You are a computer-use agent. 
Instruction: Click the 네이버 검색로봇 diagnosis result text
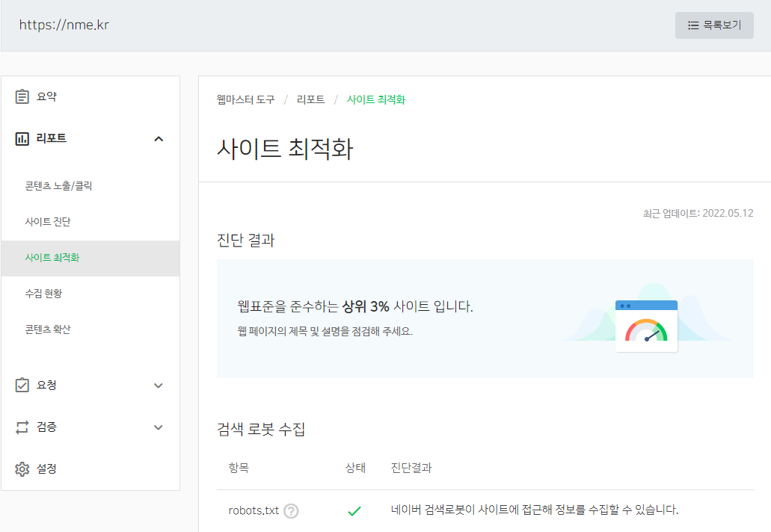click(x=535, y=510)
